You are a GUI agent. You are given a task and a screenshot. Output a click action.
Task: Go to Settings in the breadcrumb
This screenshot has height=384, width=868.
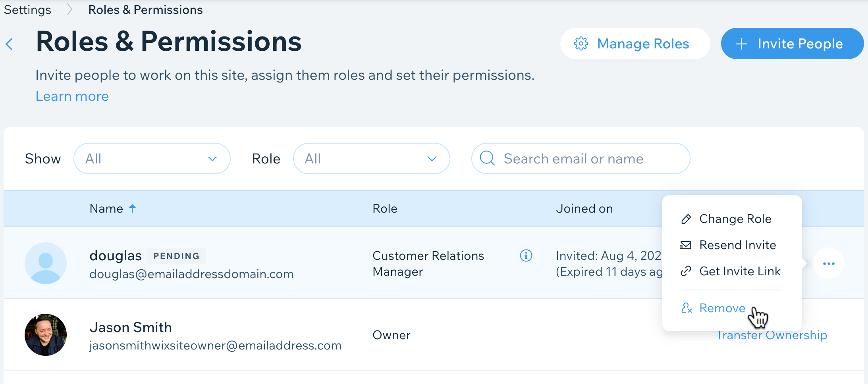pyautogui.click(x=27, y=10)
